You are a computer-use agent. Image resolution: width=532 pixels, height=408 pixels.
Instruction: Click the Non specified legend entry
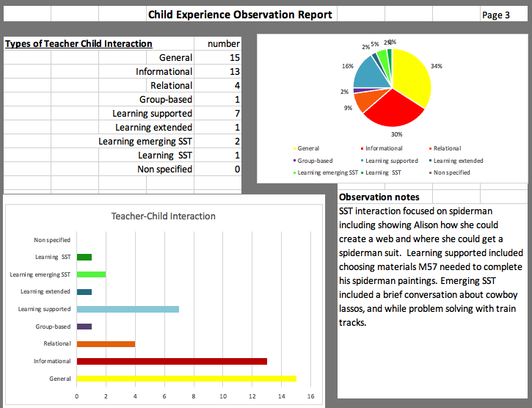tap(450, 172)
